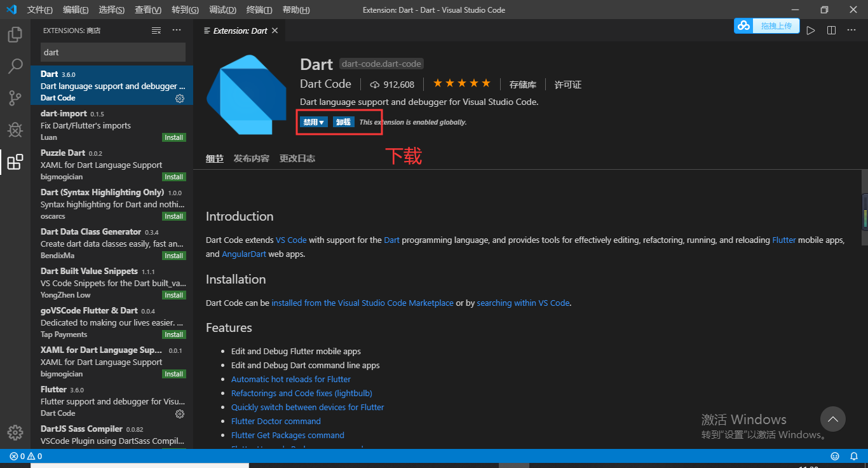Click the scroll-to-top circular arrow button
The image size is (868, 468).
pos(833,419)
